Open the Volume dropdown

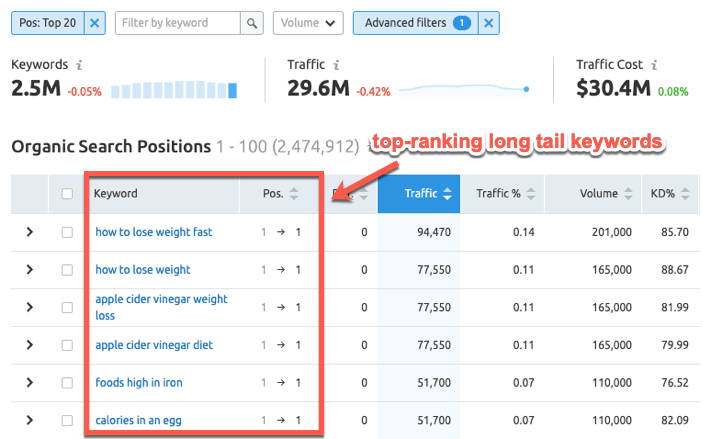(x=308, y=23)
